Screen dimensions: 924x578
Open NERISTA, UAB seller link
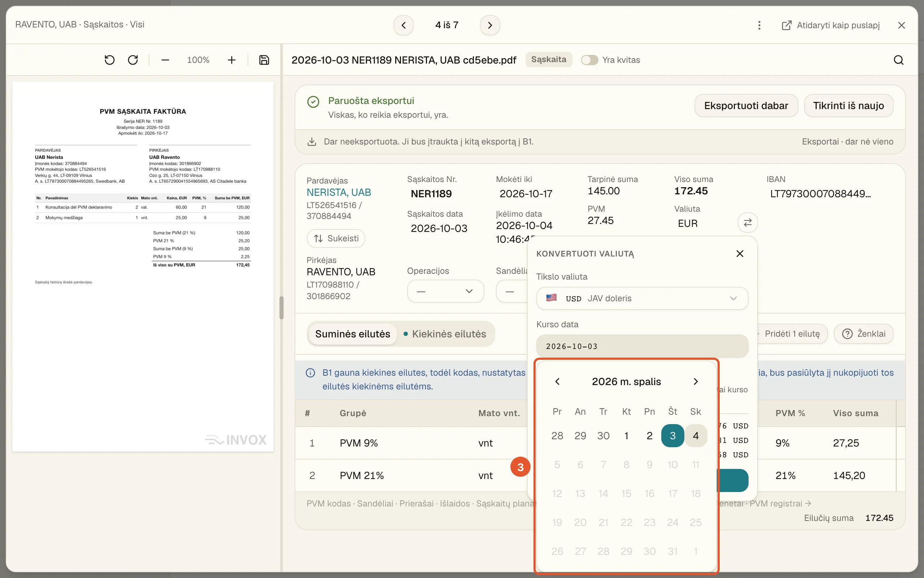pos(339,192)
